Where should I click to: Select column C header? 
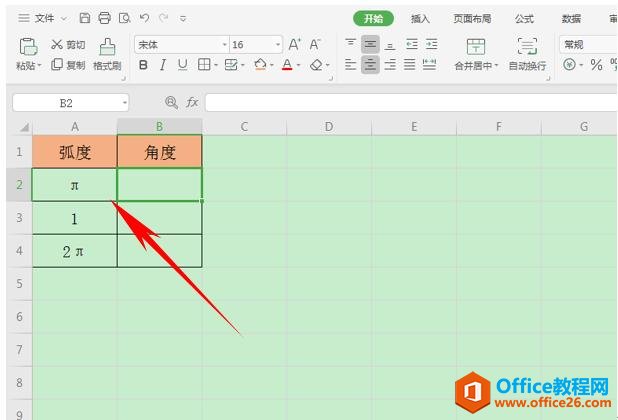point(244,127)
